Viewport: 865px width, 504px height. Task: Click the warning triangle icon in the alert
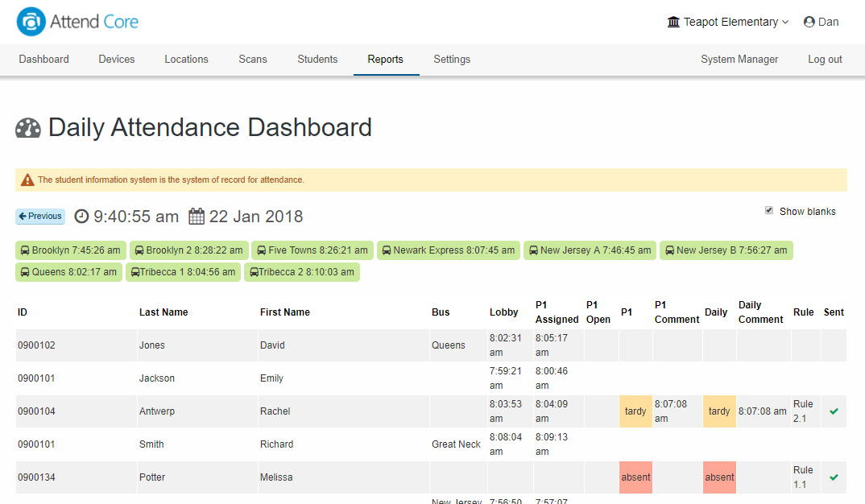coord(27,180)
